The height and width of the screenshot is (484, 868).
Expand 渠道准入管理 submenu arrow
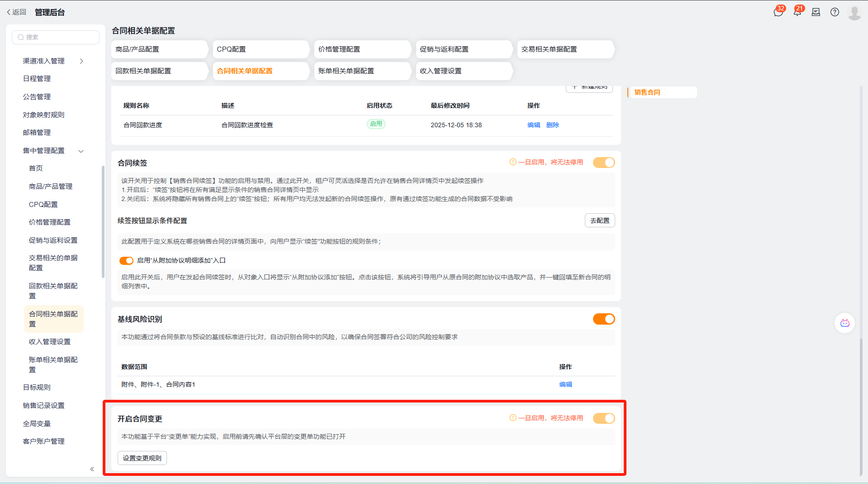[x=81, y=61]
